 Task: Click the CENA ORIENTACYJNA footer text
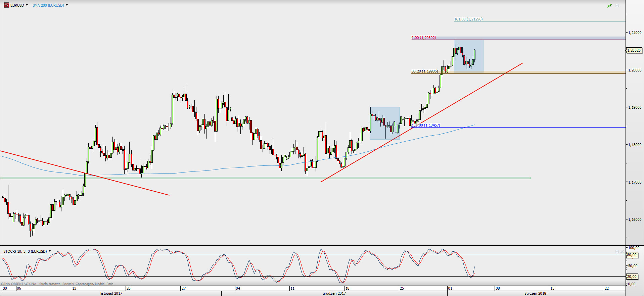18,284
